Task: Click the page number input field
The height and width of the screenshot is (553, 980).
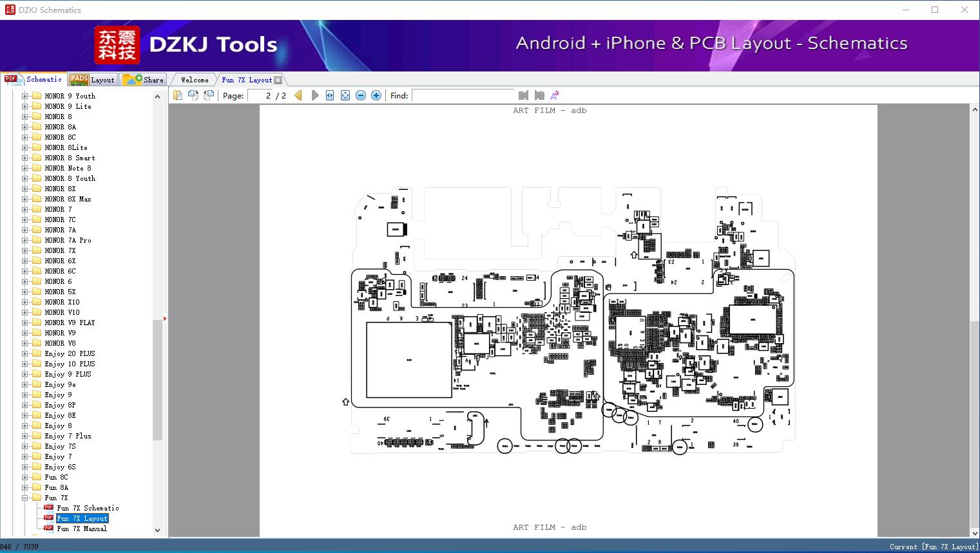Action: click(260, 95)
